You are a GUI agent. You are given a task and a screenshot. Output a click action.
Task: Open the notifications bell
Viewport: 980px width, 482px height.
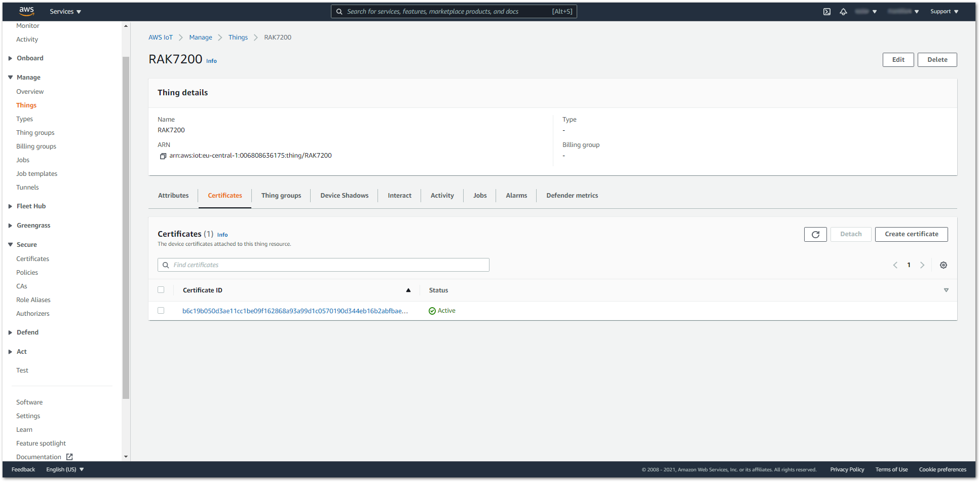(x=844, y=11)
